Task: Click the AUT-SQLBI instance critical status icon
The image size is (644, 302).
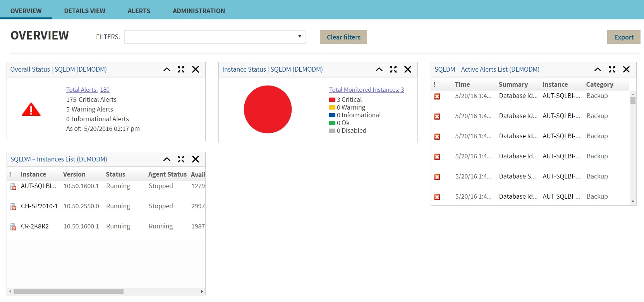Action: point(13,187)
